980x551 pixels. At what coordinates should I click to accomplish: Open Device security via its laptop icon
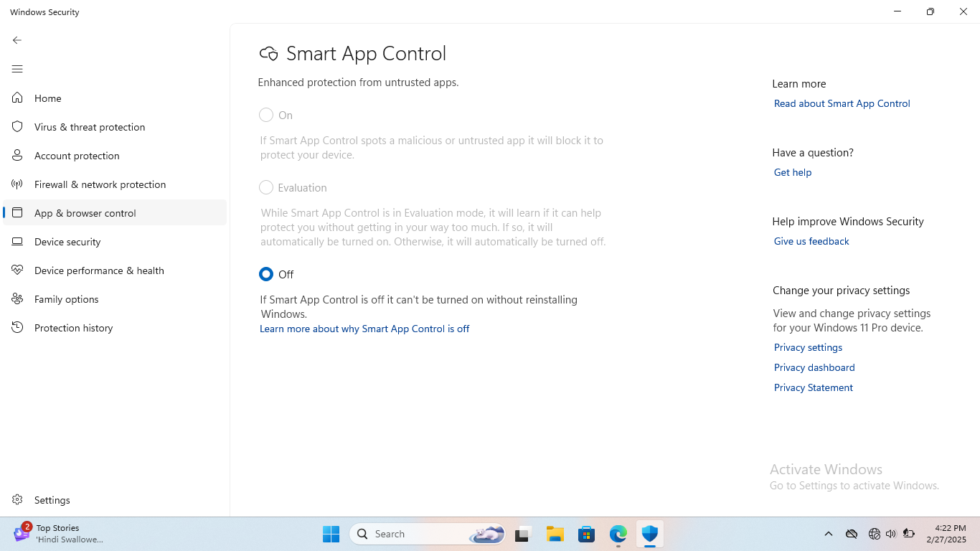(19, 242)
